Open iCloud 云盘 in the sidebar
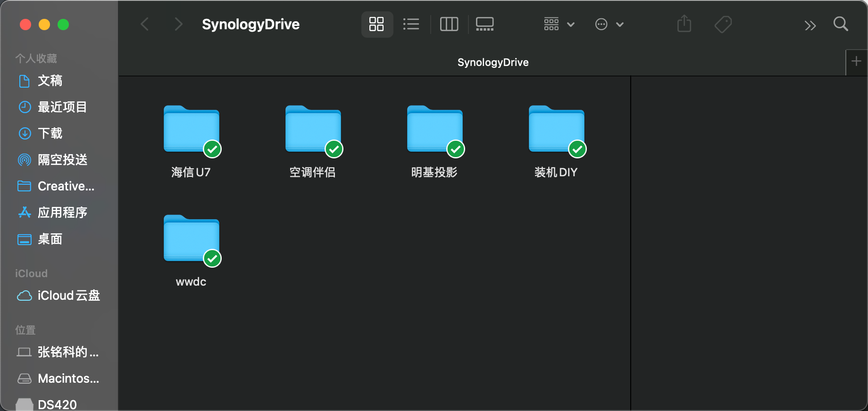 click(59, 296)
